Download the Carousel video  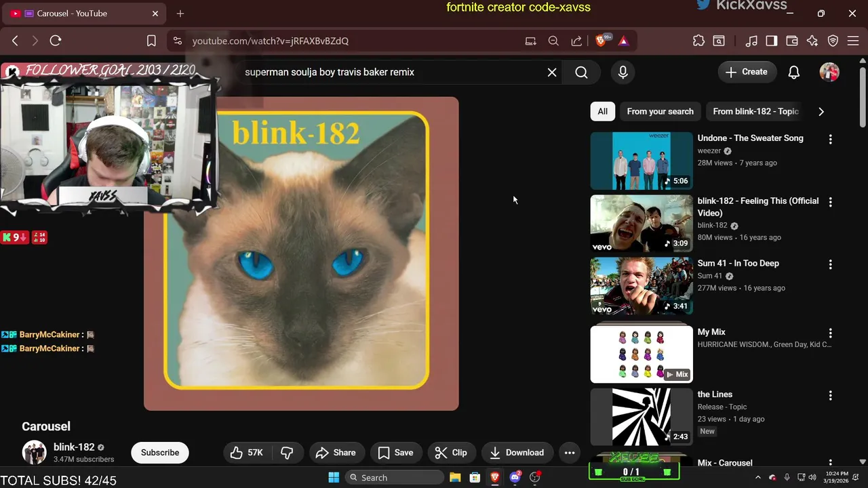pyautogui.click(x=517, y=453)
